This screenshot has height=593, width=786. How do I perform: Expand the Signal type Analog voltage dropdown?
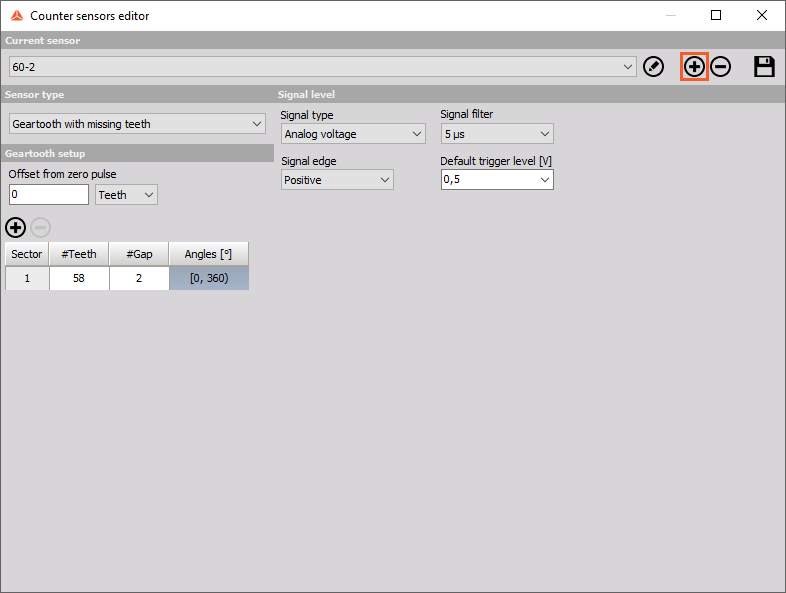pyautogui.click(x=353, y=134)
